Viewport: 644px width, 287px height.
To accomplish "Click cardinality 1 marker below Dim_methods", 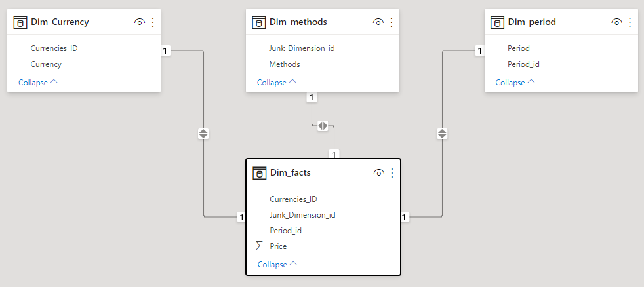I will point(312,98).
